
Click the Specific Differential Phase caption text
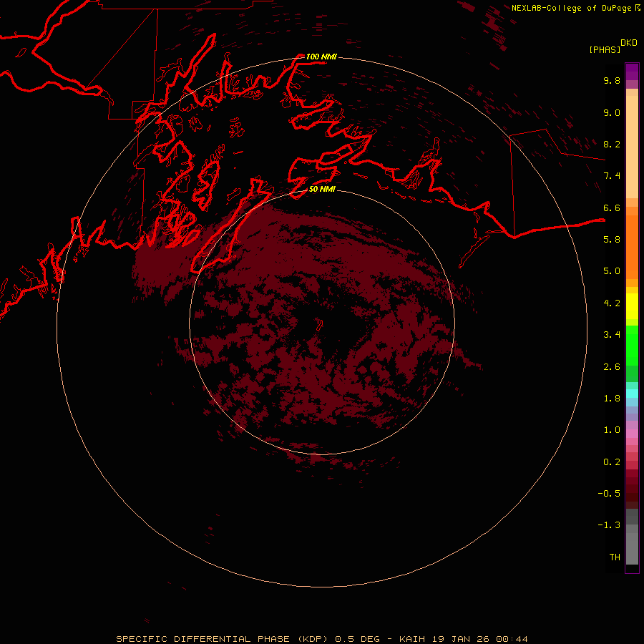[322, 639]
